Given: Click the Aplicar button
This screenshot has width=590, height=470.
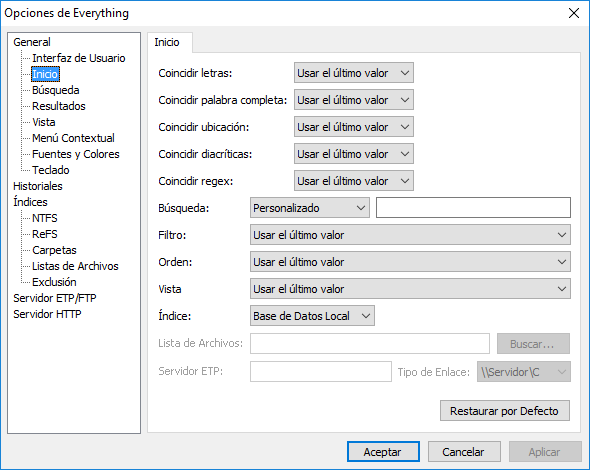Looking at the screenshot, I should tap(545, 452).
